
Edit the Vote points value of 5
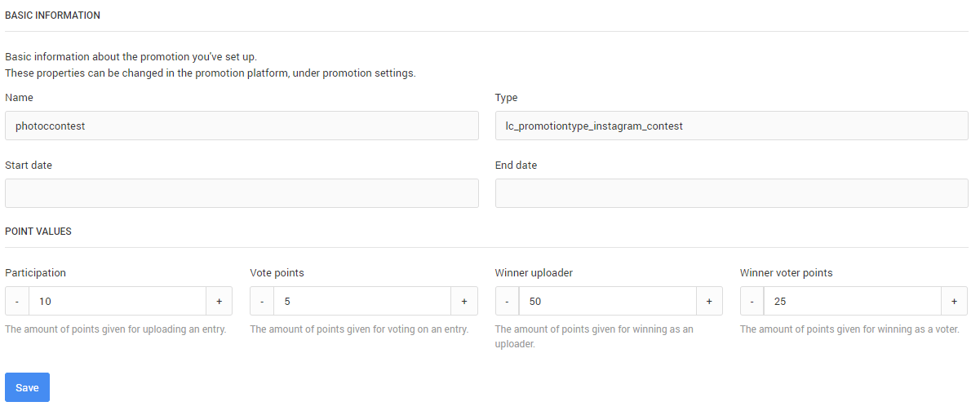click(x=362, y=301)
